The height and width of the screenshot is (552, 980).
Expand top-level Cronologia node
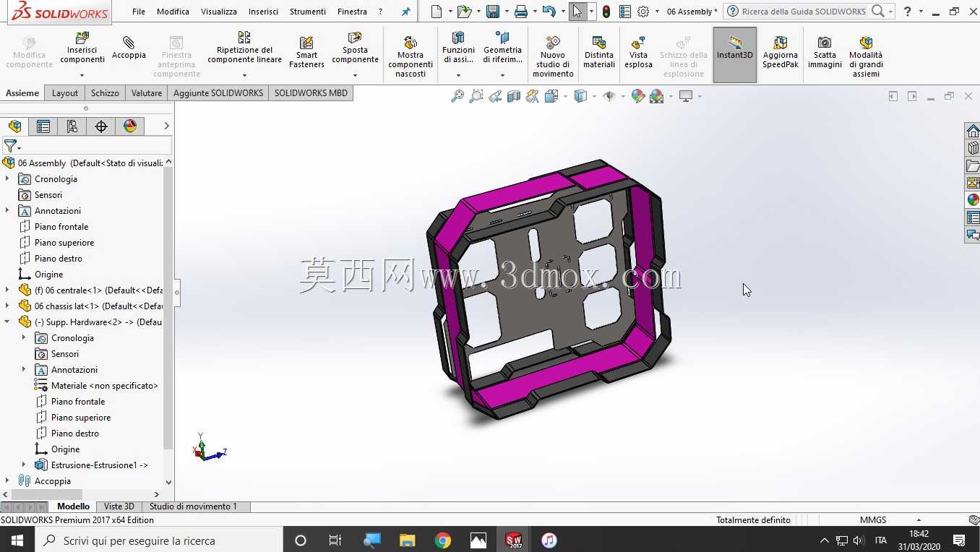coord(7,179)
